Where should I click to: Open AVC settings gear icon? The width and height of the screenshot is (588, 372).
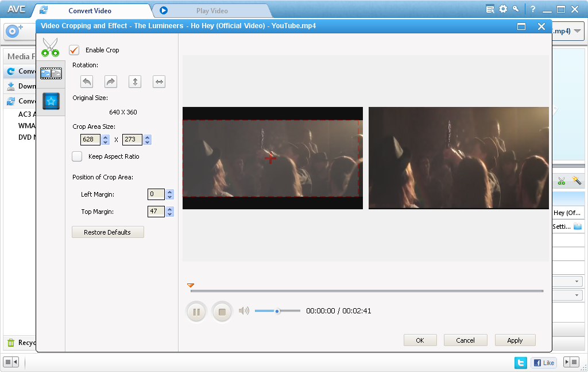[x=503, y=9]
